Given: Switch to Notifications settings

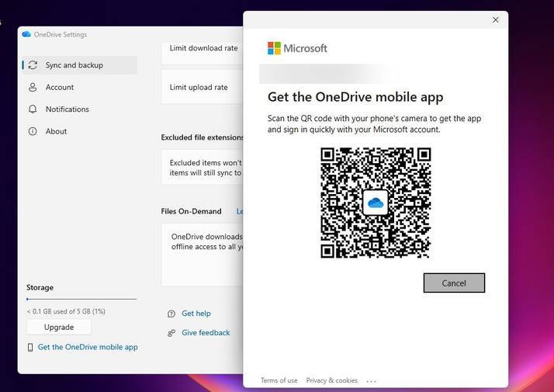Looking at the screenshot, I should (x=80, y=109).
